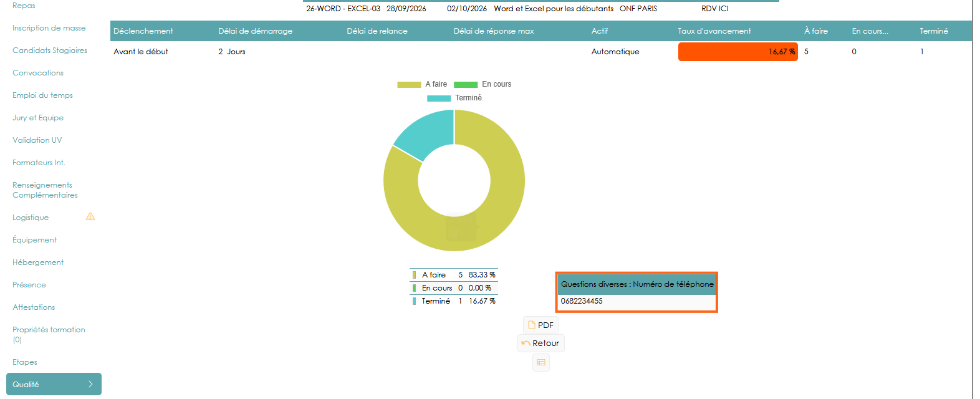Open the Convocations menu item
Viewport: 980px width, 399px height.
coord(38,73)
